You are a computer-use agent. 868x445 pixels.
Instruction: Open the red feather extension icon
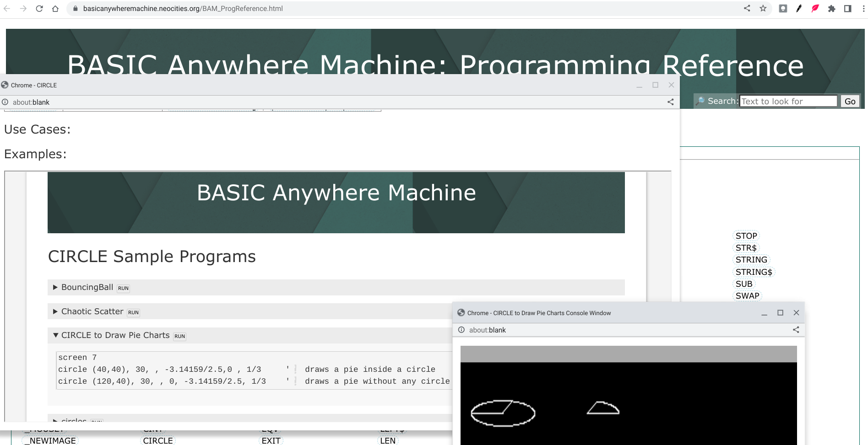[x=815, y=9]
